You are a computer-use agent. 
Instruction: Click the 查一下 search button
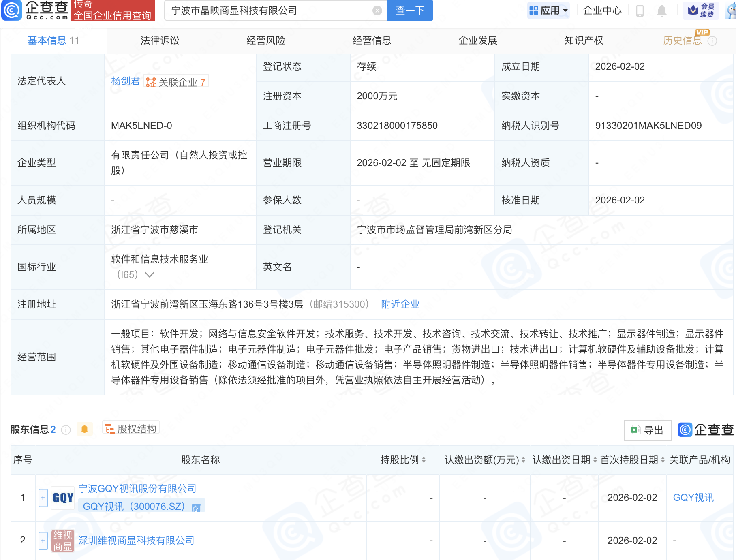(410, 11)
